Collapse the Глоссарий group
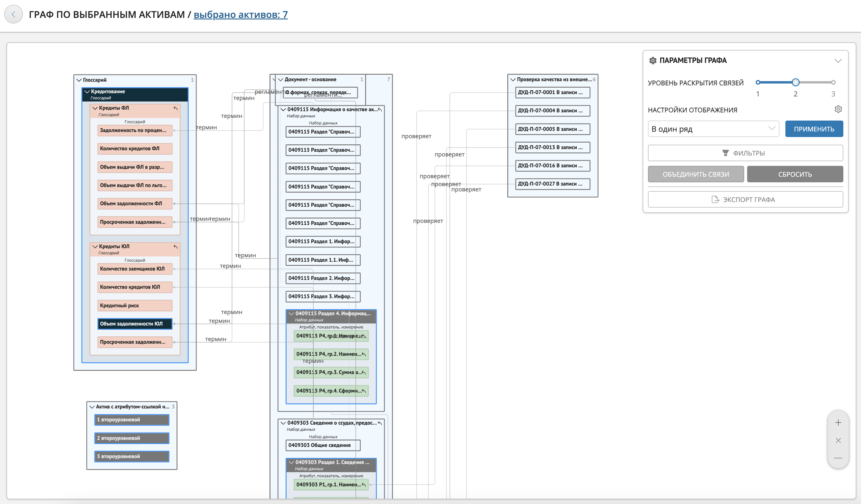The width and height of the screenshot is (861, 504). coord(79,80)
